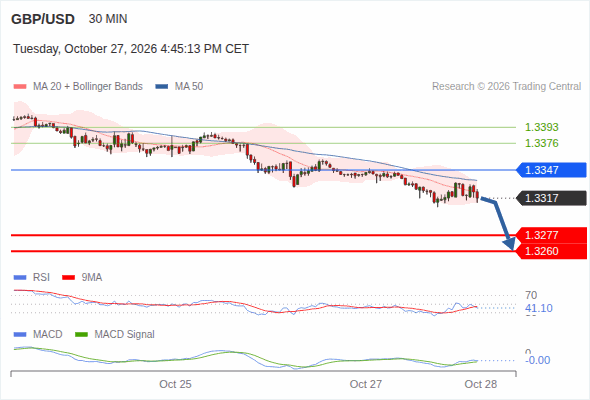Screen dimensions: 590x400
Task: Click the red 1.3260 target price tag
Action: pyautogui.click(x=551, y=251)
